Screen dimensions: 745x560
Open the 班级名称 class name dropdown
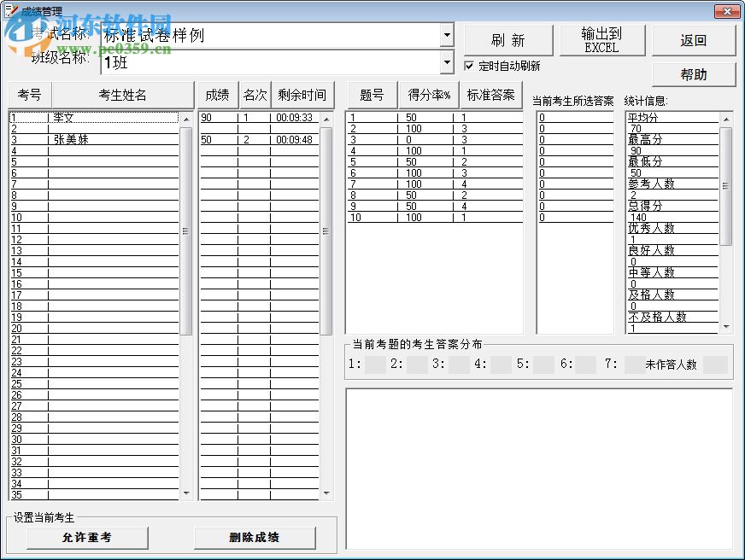[x=447, y=62]
